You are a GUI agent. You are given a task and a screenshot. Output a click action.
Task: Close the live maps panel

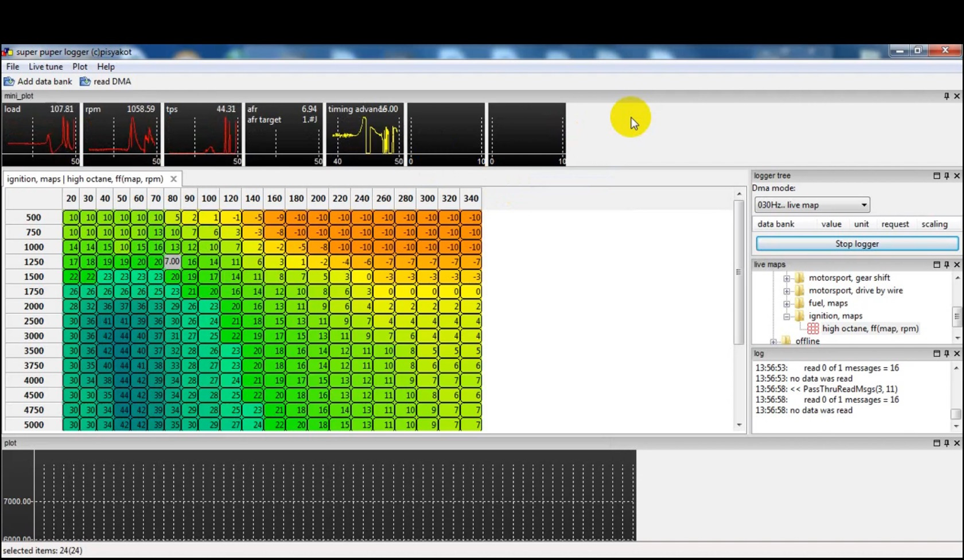tap(957, 265)
